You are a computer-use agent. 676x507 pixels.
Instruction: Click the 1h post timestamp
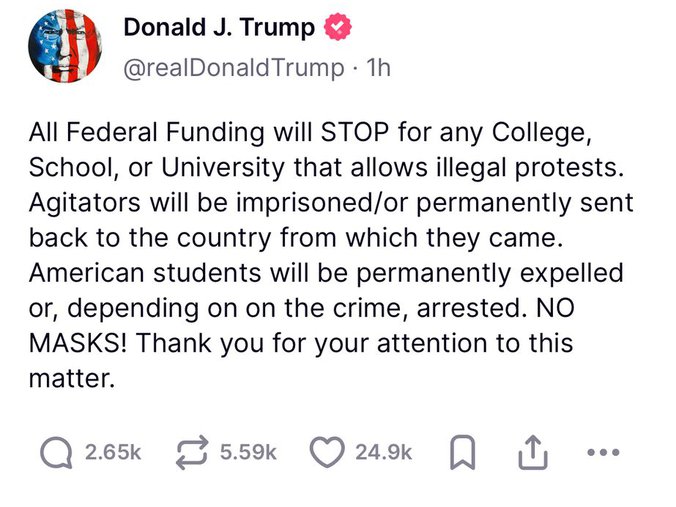(x=378, y=68)
